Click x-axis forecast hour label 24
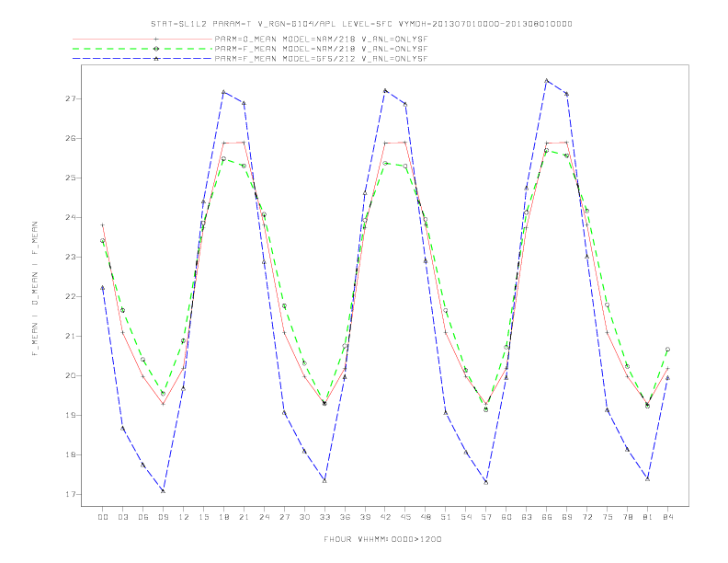 [264, 517]
